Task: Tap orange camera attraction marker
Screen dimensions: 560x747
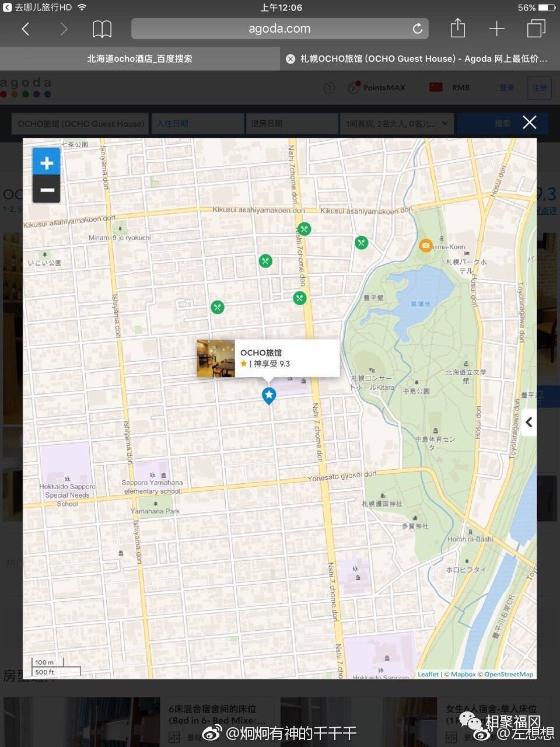Action: click(426, 245)
